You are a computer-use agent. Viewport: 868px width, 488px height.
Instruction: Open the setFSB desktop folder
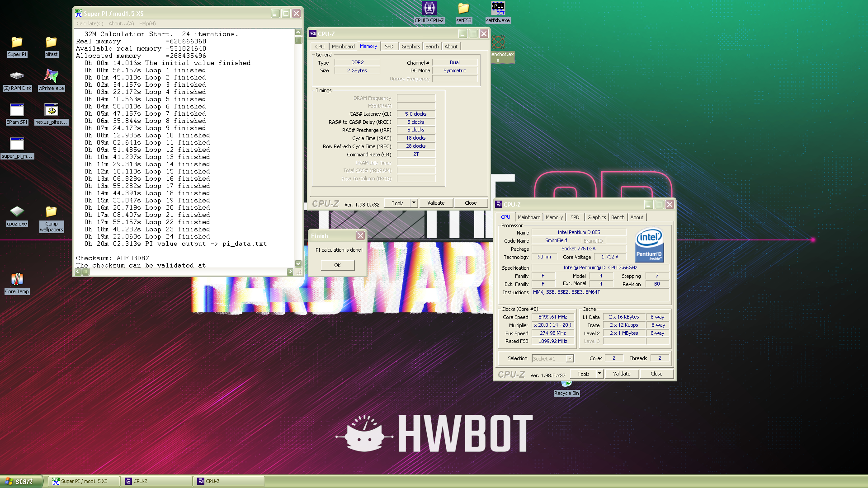pos(463,12)
